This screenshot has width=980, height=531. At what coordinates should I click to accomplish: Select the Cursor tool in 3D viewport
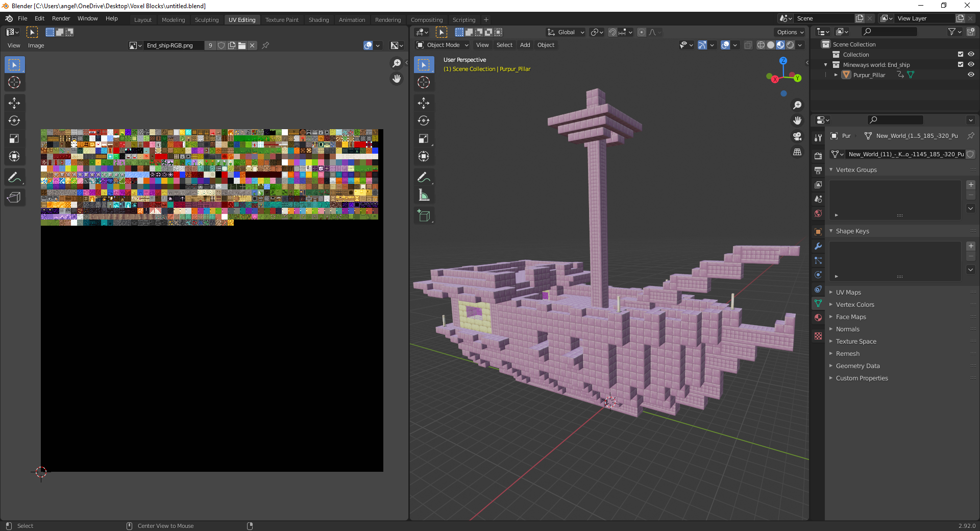pyautogui.click(x=424, y=82)
